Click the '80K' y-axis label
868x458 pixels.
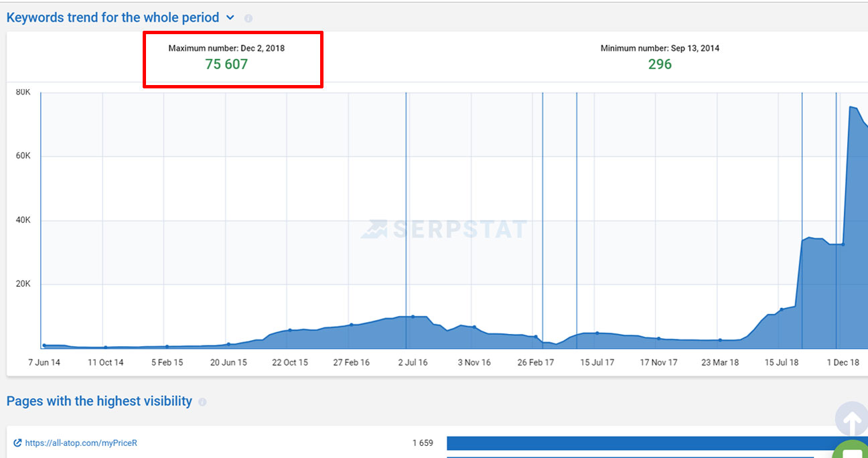[23, 92]
